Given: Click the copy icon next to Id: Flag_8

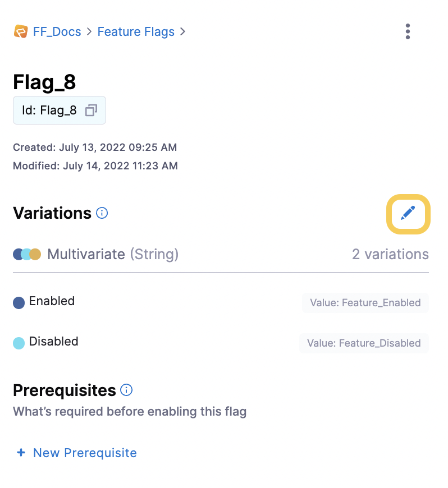Looking at the screenshot, I should click(90, 111).
